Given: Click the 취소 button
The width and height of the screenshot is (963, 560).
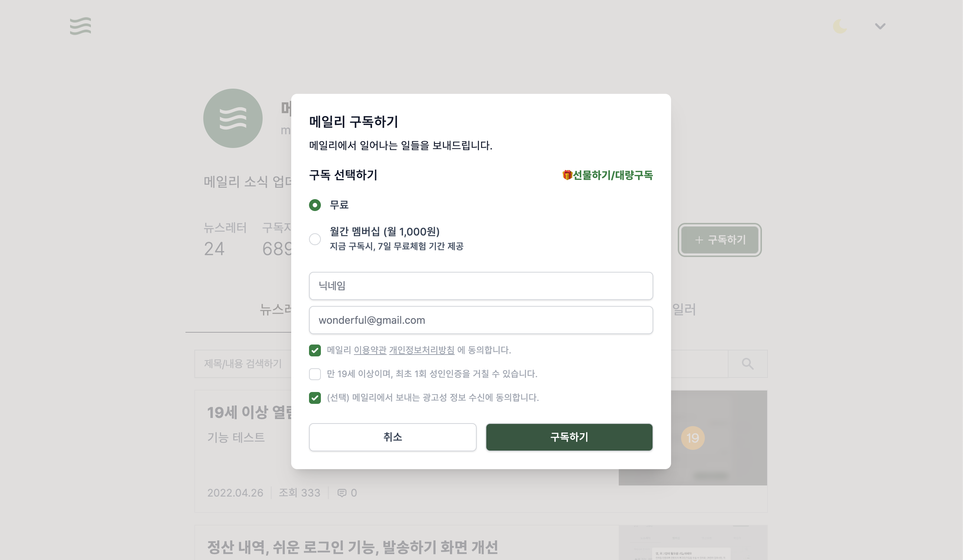Looking at the screenshot, I should pyautogui.click(x=392, y=437).
